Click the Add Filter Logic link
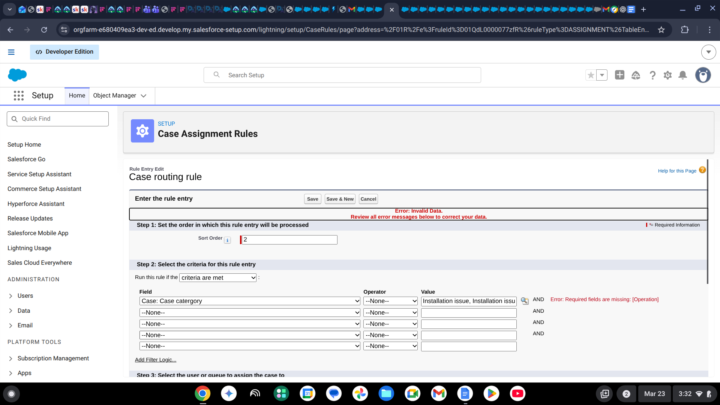This screenshot has width=720, height=405. [x=155, y=360]
